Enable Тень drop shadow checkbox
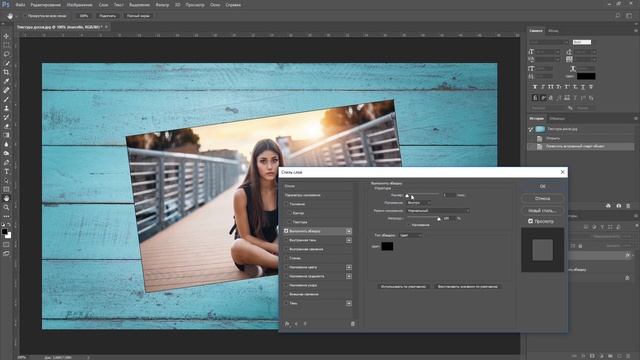Screen dimensions: 640x360 (x=286, y=303)
